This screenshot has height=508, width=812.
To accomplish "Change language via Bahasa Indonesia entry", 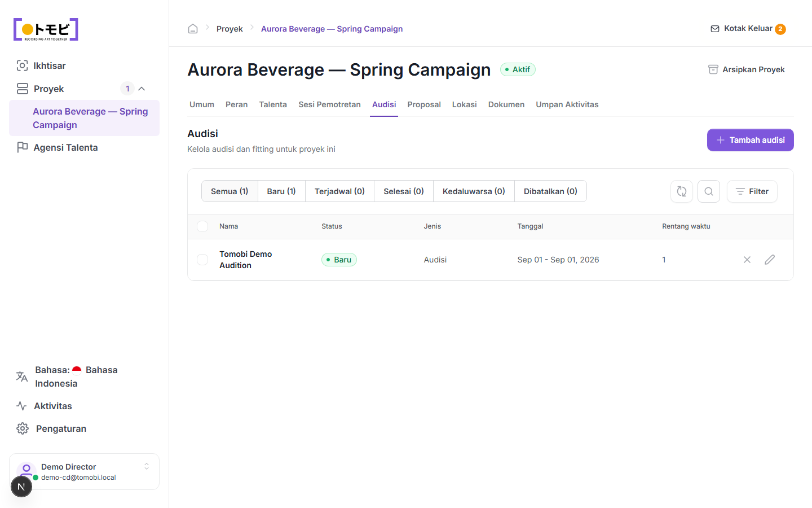I will click(x=84, y=376).
